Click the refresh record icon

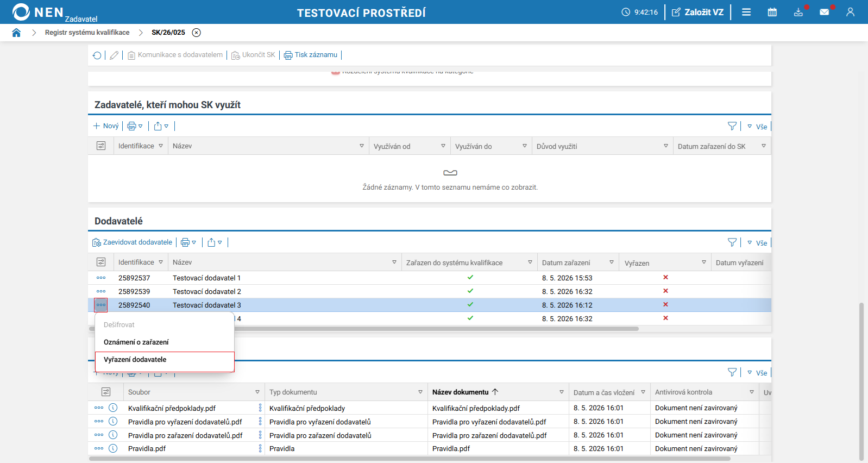[x=97, y=55]
